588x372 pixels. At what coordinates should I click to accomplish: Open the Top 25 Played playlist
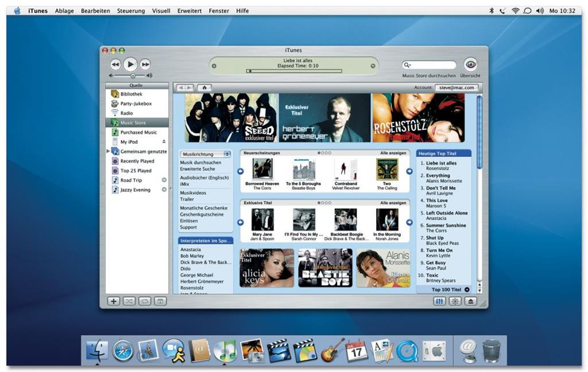pos(137,170)
